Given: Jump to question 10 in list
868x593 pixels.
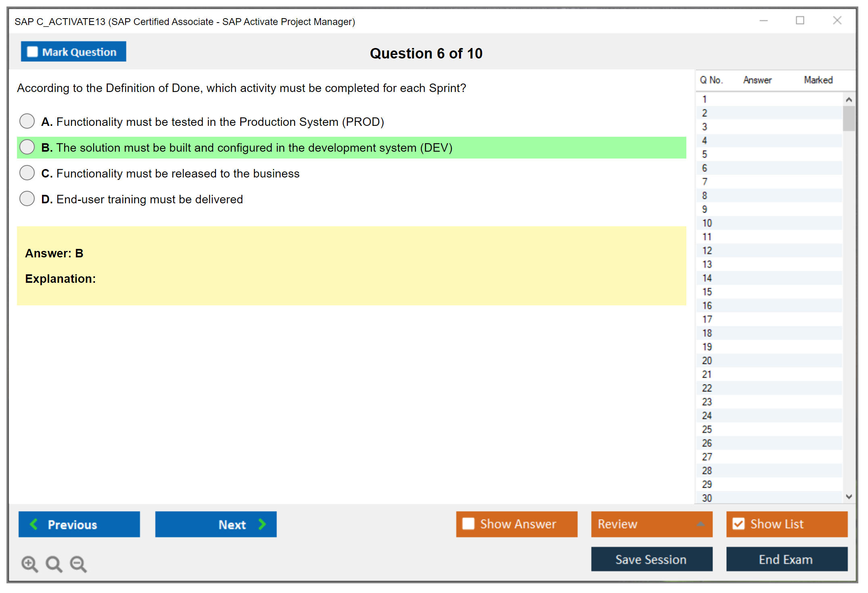Looking at the screenshot, I should (707, 223).
